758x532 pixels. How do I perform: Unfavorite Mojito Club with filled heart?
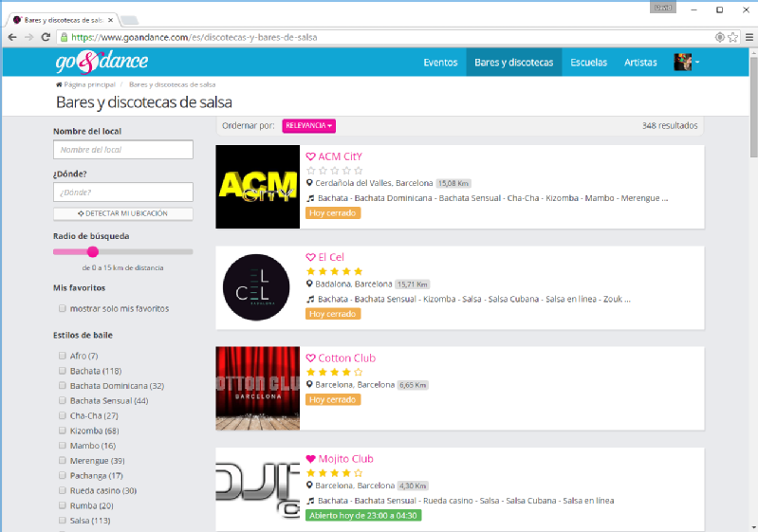point(311,459)
